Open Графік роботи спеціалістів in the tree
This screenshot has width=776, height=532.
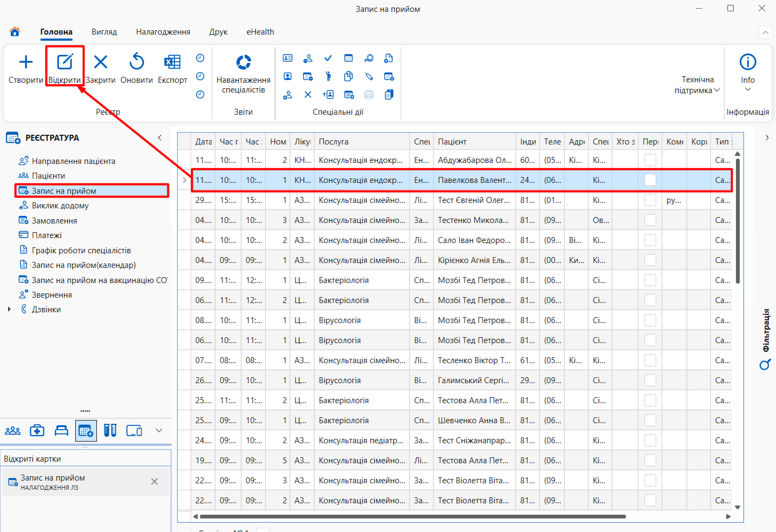(81, 251)
